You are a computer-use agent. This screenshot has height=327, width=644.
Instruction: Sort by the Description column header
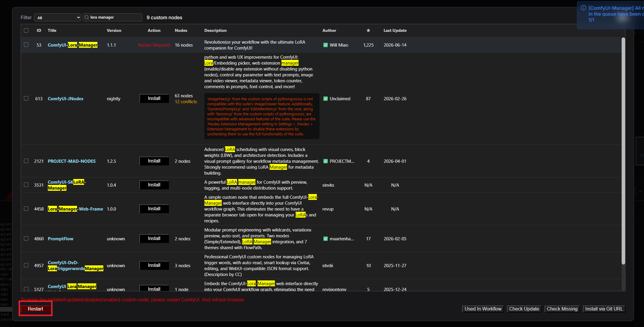pos(216,30)
